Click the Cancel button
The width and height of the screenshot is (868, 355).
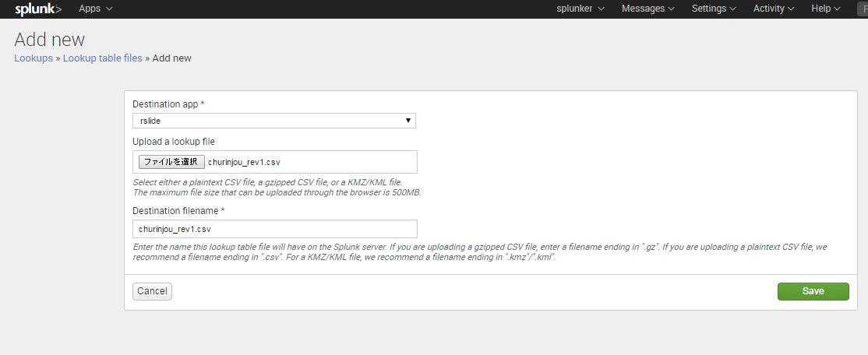[x=152, y=291]
